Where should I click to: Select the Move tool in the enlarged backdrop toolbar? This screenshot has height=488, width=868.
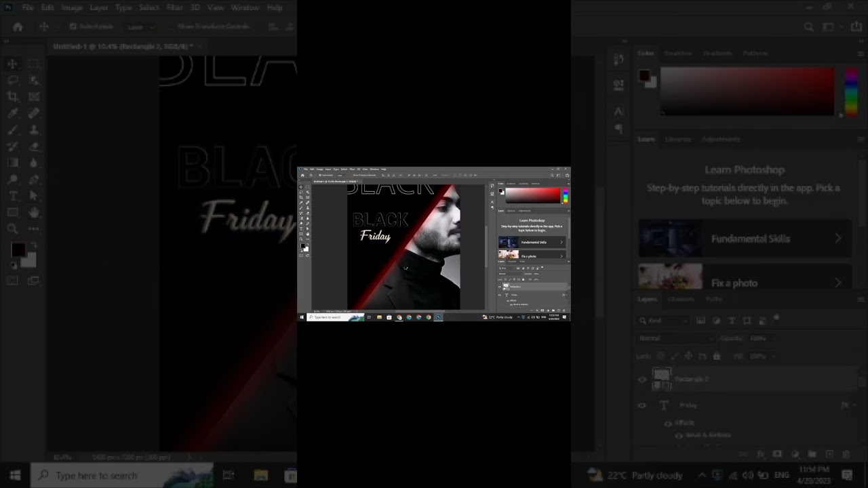point(13,64)
